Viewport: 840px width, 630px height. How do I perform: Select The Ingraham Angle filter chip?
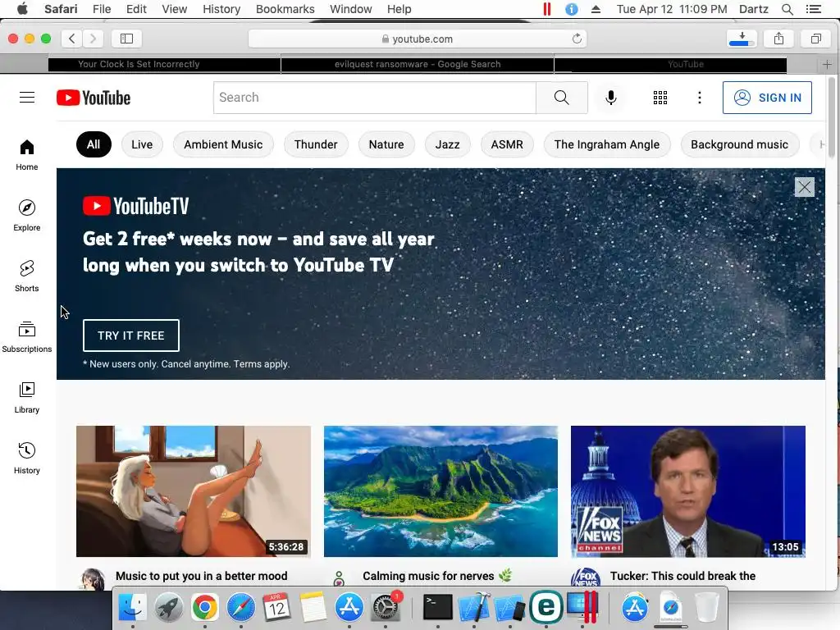click(607, 144)
